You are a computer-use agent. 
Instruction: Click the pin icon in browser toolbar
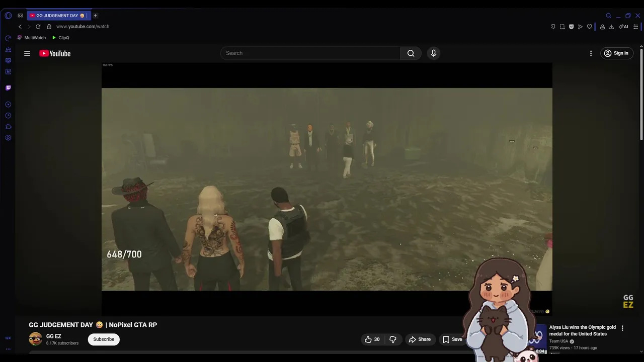click(x=553, y=27)
